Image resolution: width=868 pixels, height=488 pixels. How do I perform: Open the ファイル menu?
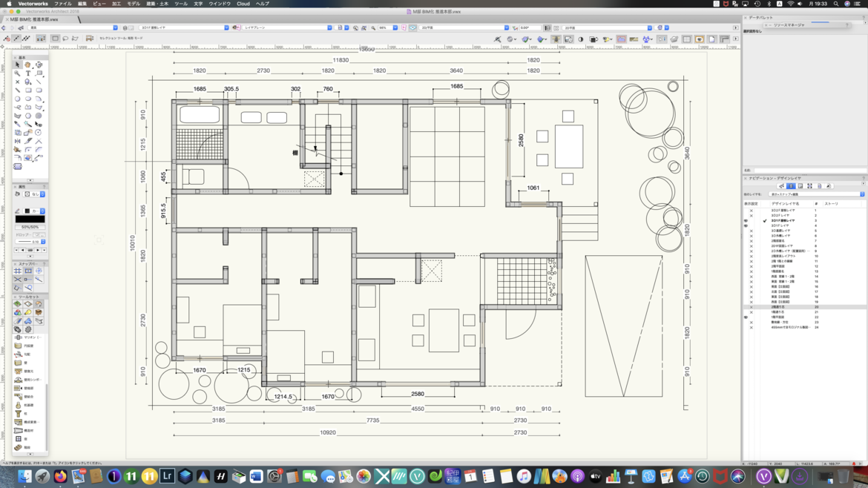[x=62, y=4]
